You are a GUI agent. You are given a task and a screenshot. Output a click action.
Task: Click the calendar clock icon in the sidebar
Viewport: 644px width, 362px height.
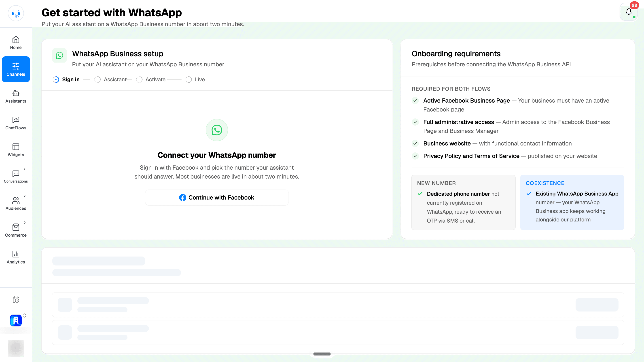pos(16,299)
